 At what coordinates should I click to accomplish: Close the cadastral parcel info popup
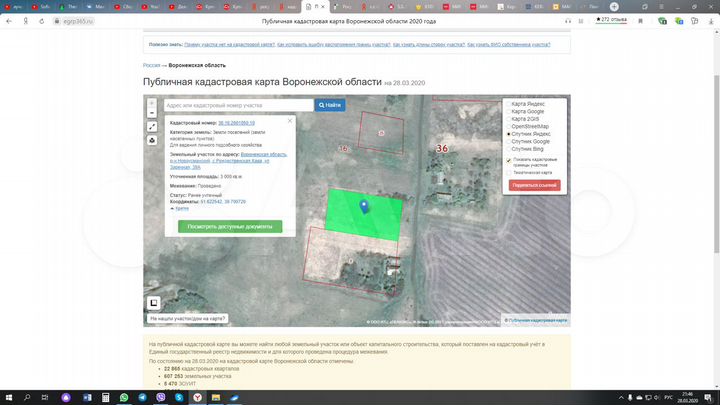pyautogui.click(x=290, y=121)
